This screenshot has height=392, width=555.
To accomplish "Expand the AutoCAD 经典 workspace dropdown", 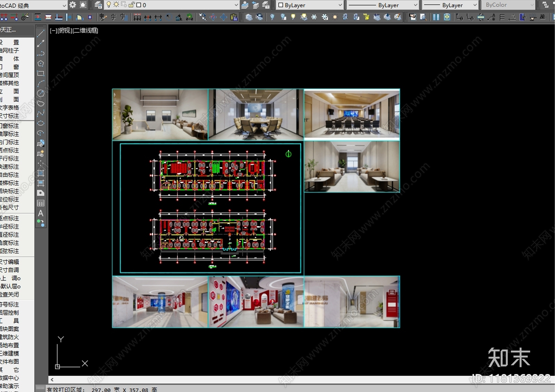I will [x=64, y=5].
